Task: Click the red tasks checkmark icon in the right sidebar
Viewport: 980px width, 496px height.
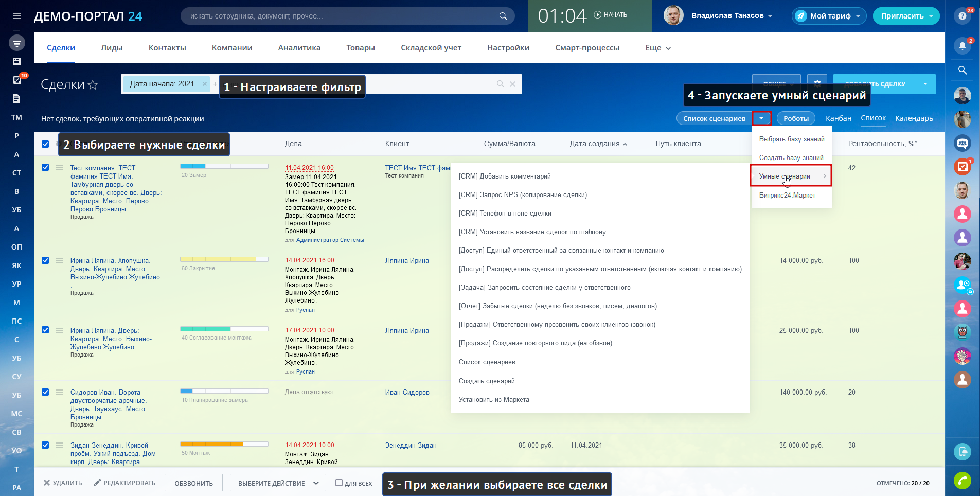Action: point(963,167)
